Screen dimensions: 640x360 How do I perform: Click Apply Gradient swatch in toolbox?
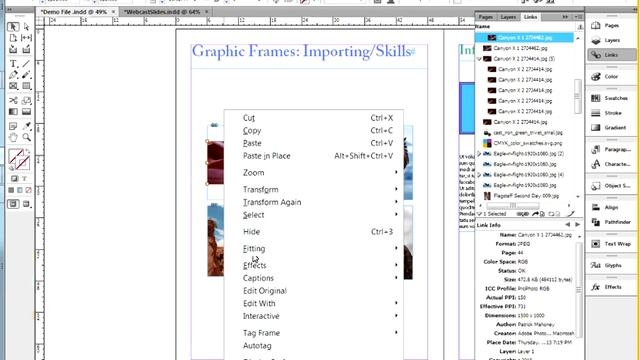pyautogui.click(x=20, y=190)
